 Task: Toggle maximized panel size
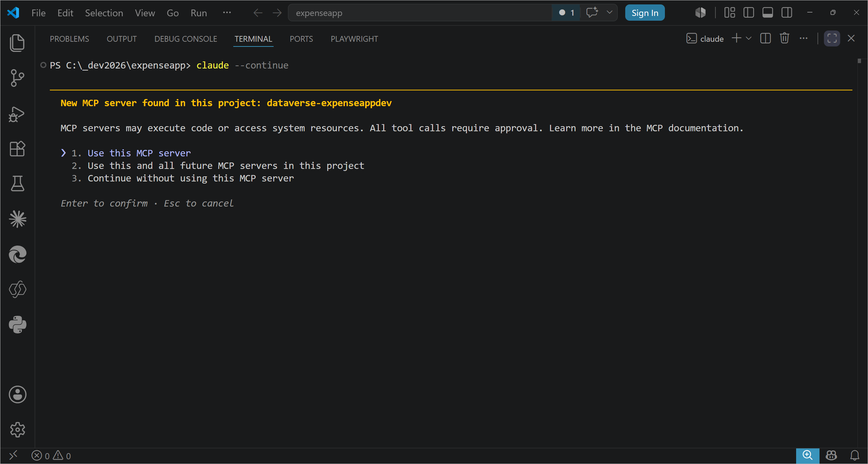[832, 38]
